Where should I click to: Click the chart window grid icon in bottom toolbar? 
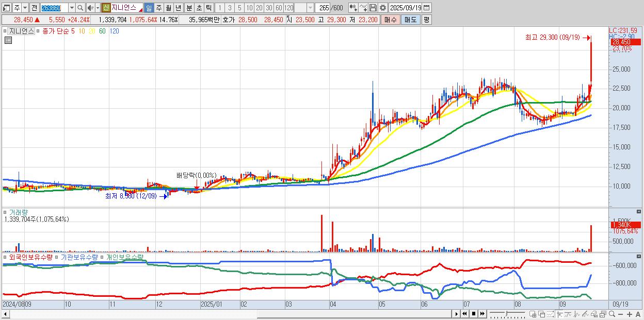click(x=533, y=314)
